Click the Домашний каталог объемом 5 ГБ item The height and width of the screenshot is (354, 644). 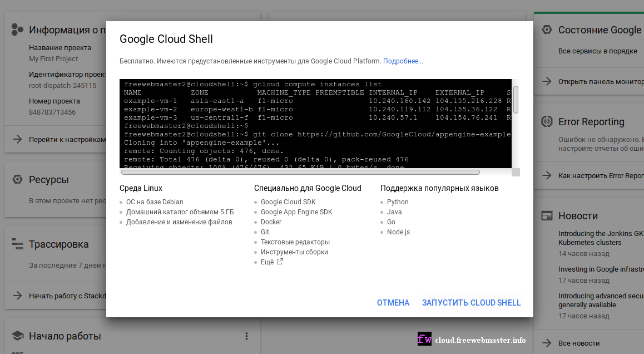tap(180, 212)
